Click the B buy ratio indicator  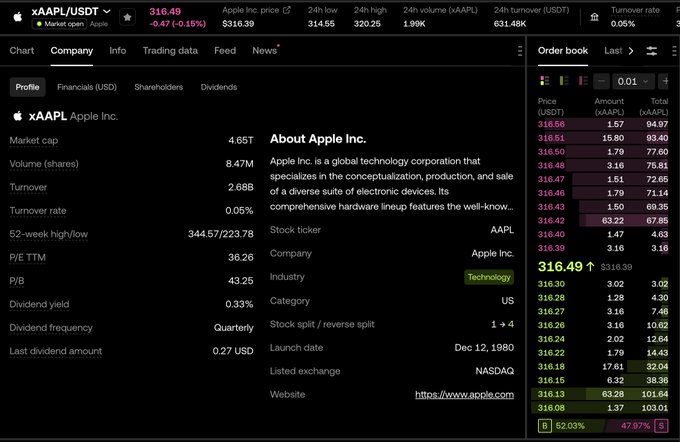[545, 426]
